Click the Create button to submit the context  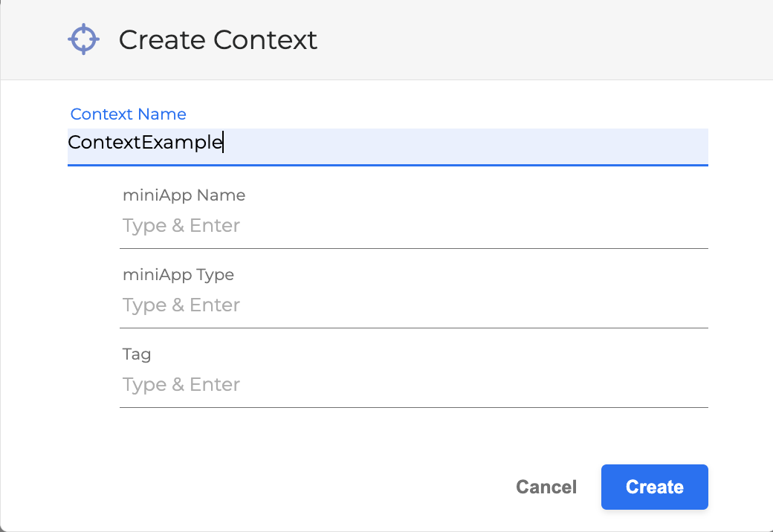pyautogui.click(x=654, y=487)
